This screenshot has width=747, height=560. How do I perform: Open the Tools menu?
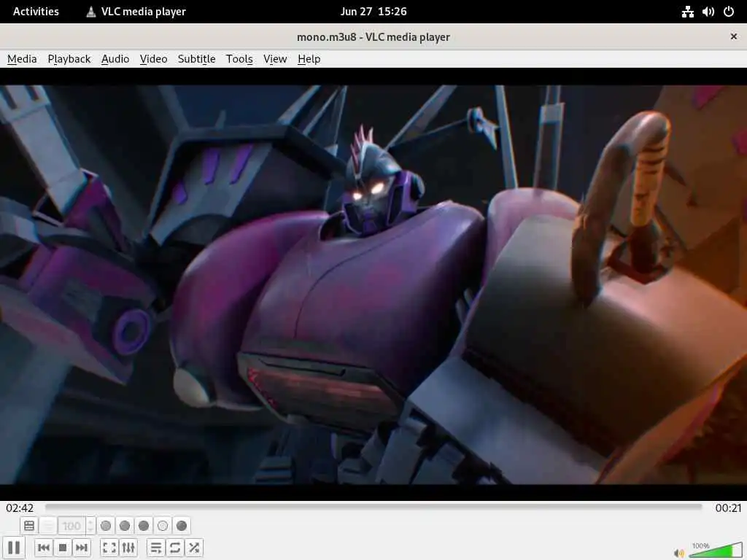point(239,59)
